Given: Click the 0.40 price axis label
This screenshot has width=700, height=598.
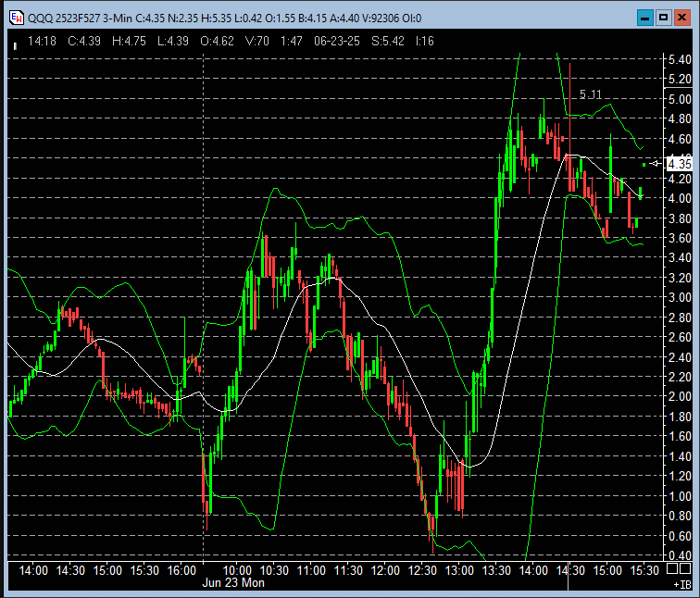Looking at the screenshot, I should tap(680, 555).
